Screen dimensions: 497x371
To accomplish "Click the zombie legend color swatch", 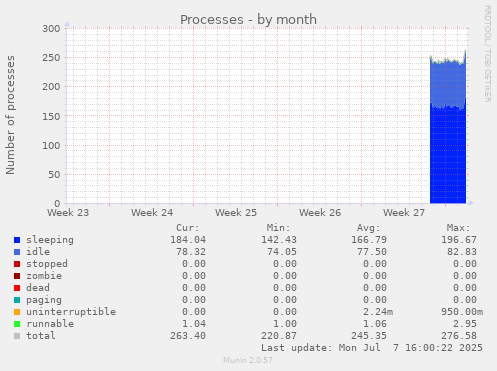I will [17, 276].
